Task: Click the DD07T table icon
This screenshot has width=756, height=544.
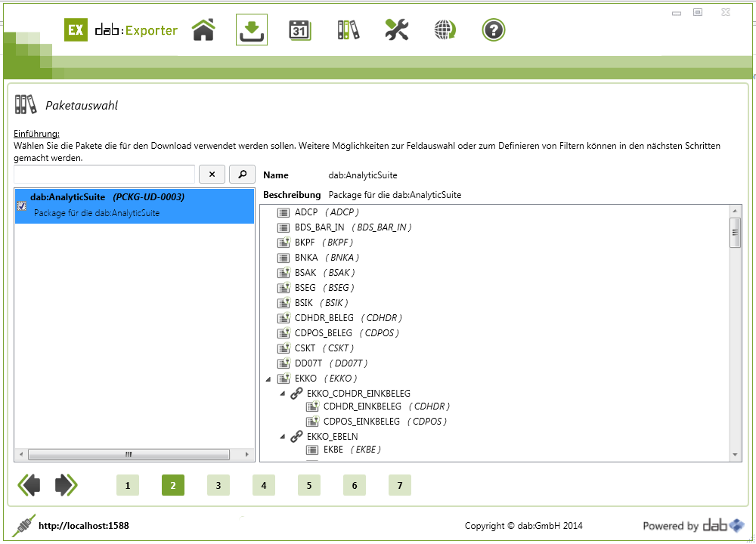Action: [283, 363]
